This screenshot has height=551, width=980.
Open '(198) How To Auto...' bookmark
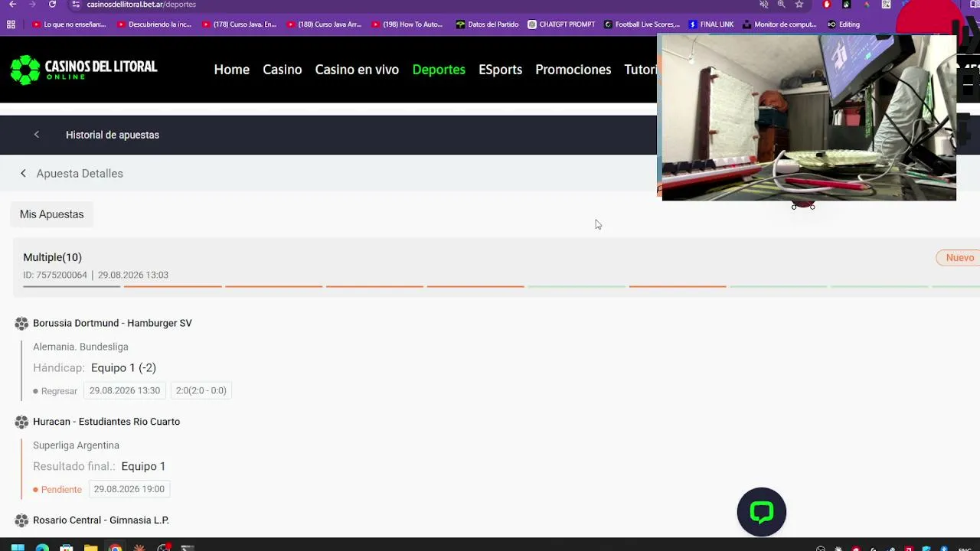[407, 24]
